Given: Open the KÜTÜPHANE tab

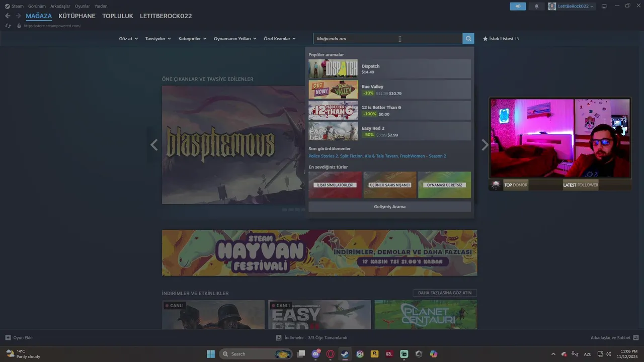Looking at the screenshot, I should pyautogui.click(x=77, y=16).
